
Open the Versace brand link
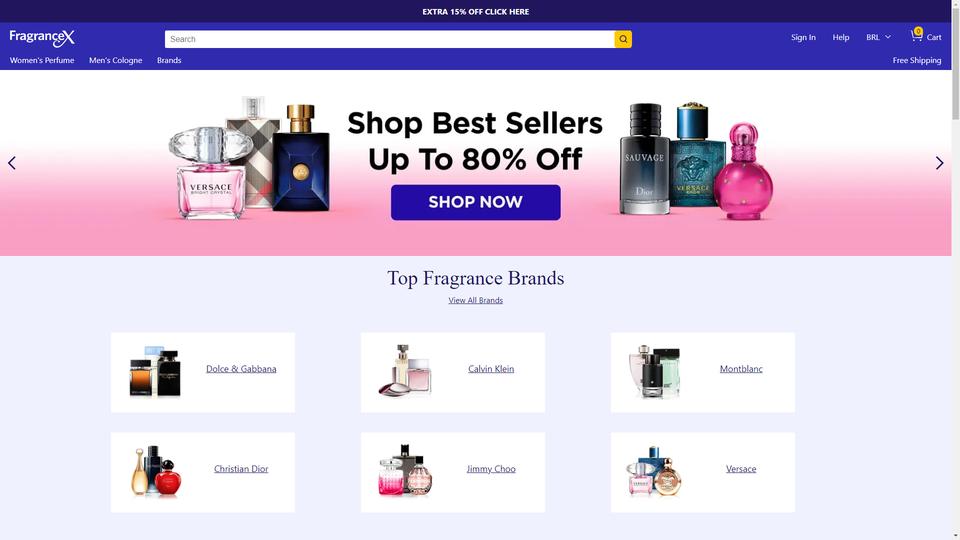(x=741, y=469)
